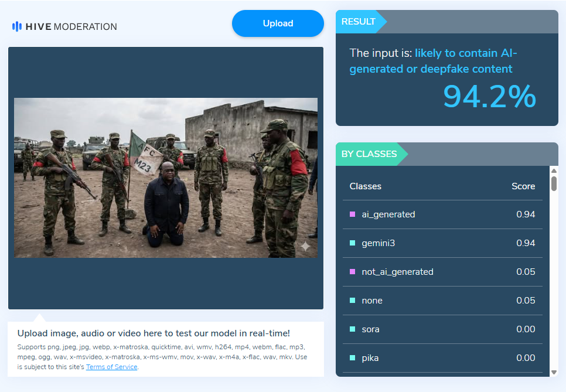The image size is (566, 392).
Task: Select the RESULT panel tab
Action: pos(359,22)
